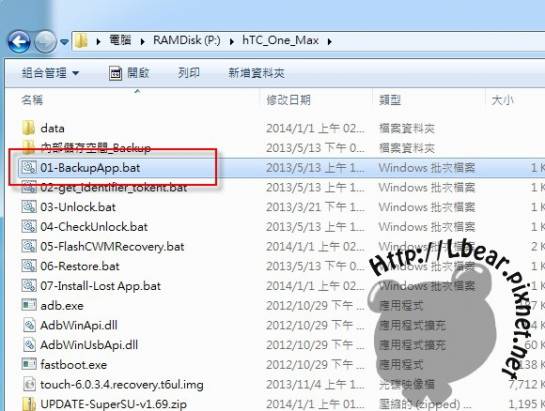Click the greyed Forward navigation arrow
Image resolution: width=545 pixels, height=411 pixels.
(46, 42)
